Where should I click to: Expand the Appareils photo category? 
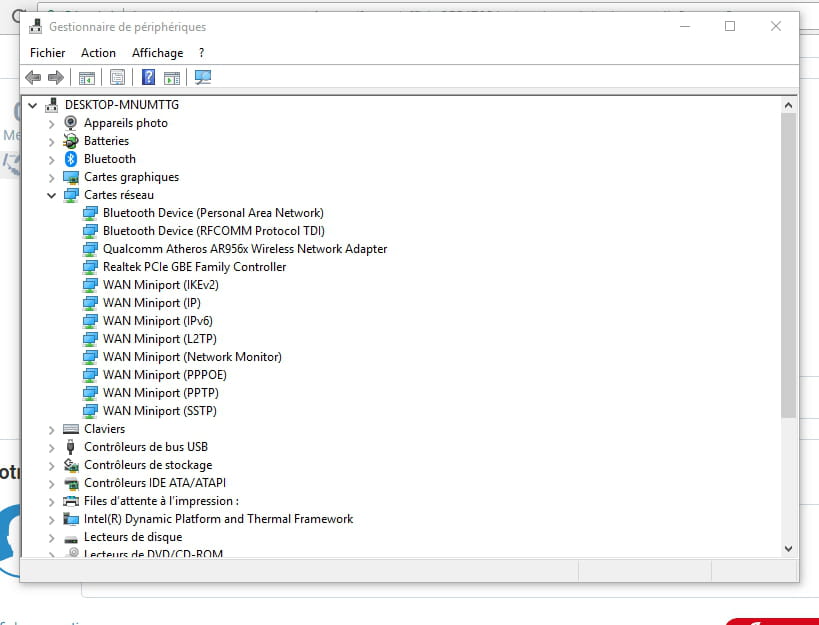click(x=51, y=124)
